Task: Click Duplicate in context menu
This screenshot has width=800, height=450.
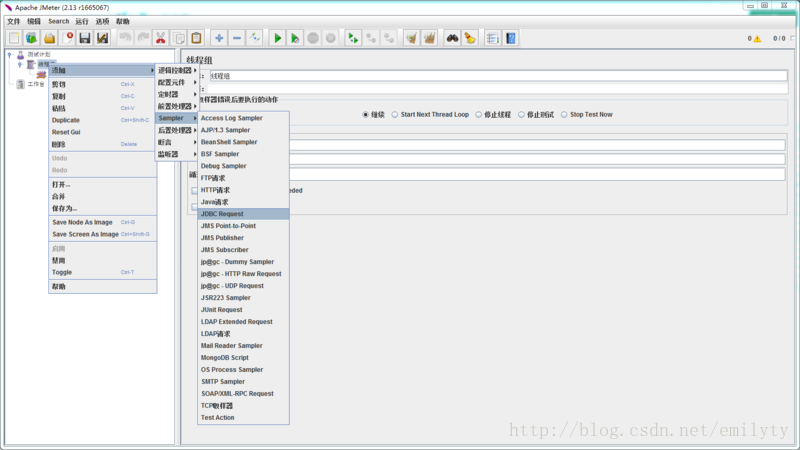Action: point(102,120)
